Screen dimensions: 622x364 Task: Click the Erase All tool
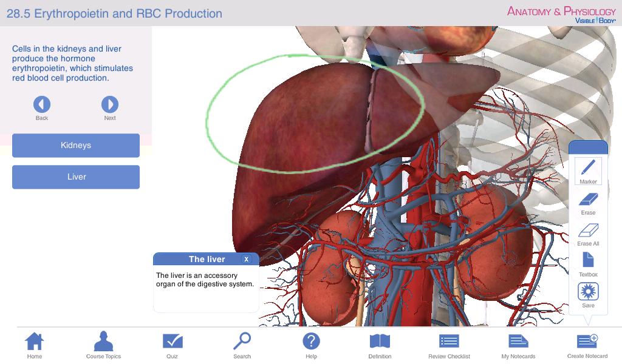pyautogui.click(x=588, y=235)
